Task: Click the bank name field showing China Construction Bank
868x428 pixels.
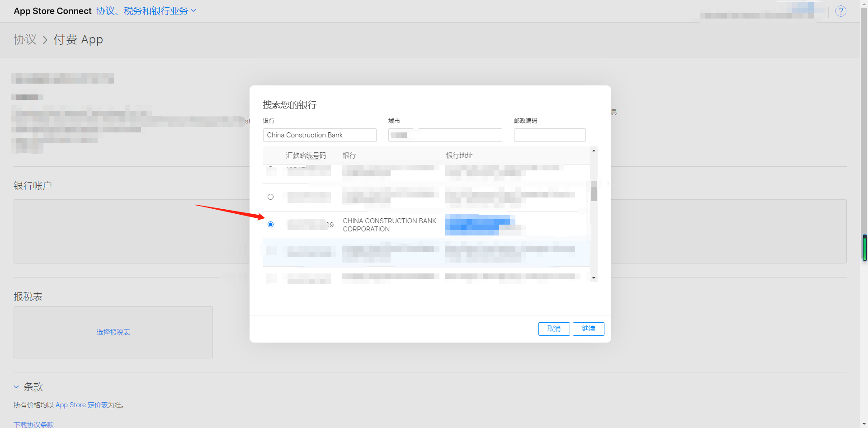Action: pyautogui.click(x=320, y=135)
